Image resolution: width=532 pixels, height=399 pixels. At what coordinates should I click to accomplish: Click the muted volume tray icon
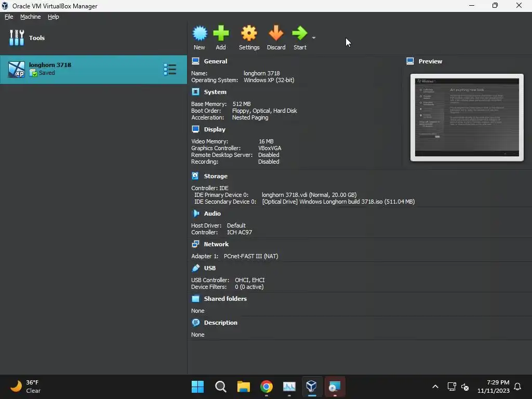click(x=465, y=387)
